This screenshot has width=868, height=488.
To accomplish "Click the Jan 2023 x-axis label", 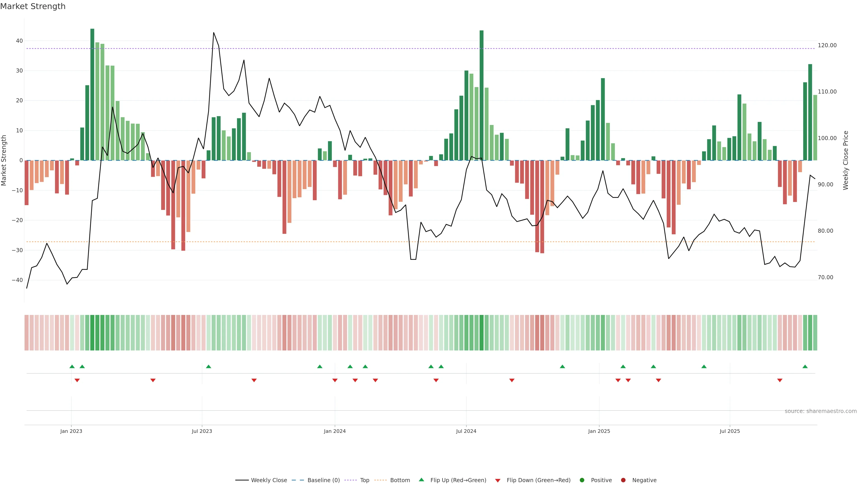I will 71,431.
